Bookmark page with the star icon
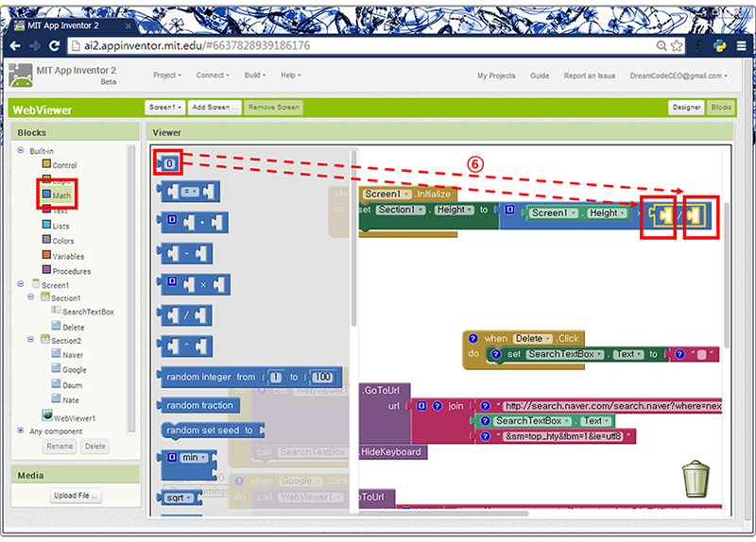 677,45
